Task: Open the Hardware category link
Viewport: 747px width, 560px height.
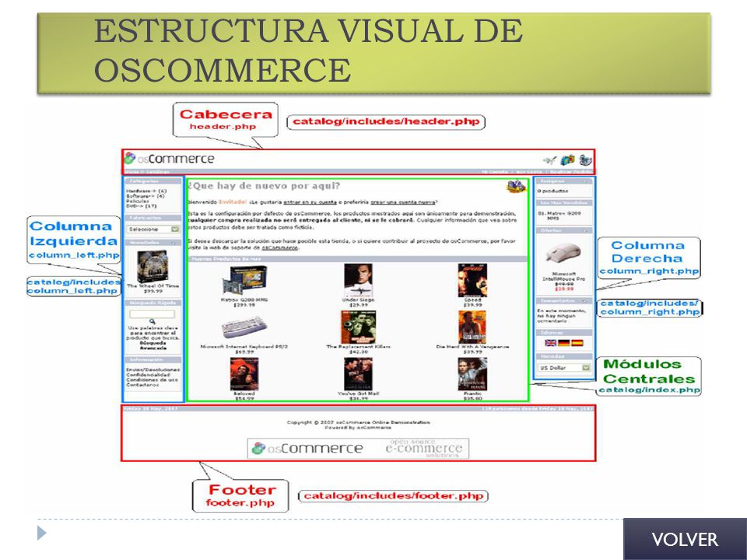Action: (x=146, y=191)
